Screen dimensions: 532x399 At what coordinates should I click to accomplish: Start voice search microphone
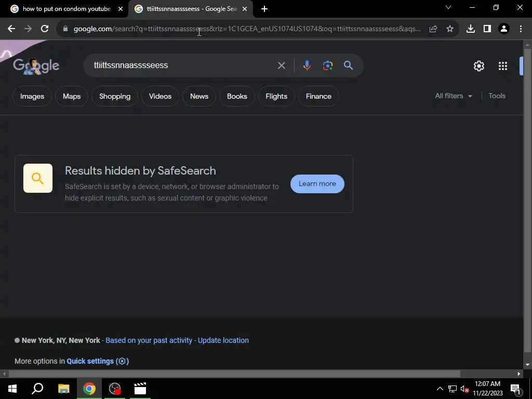click(307, 65)
